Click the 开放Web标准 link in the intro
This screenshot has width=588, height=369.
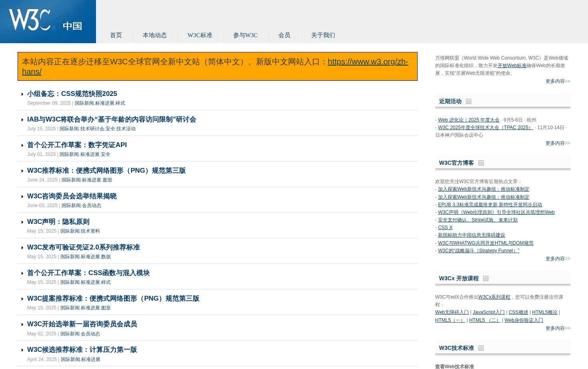(512, 66)
